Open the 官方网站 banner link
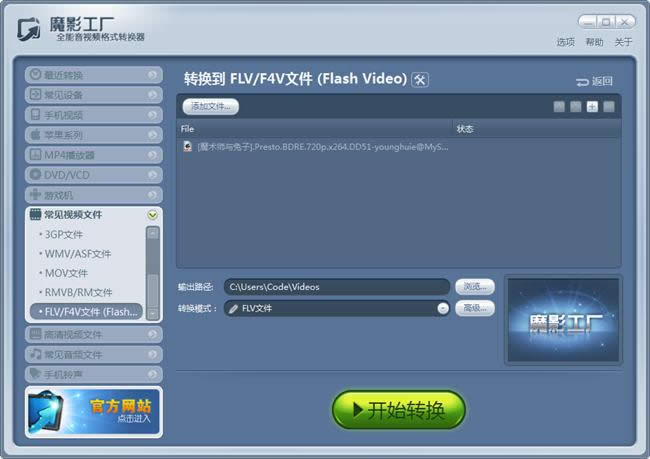Viewport: 650px width, 459px height. [x=94, y=412]
